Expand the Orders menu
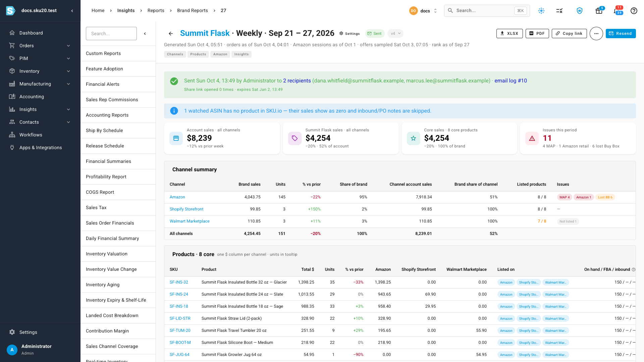This screenshot has width=644, height=362. pyautogui.click(x=68, y=46)
